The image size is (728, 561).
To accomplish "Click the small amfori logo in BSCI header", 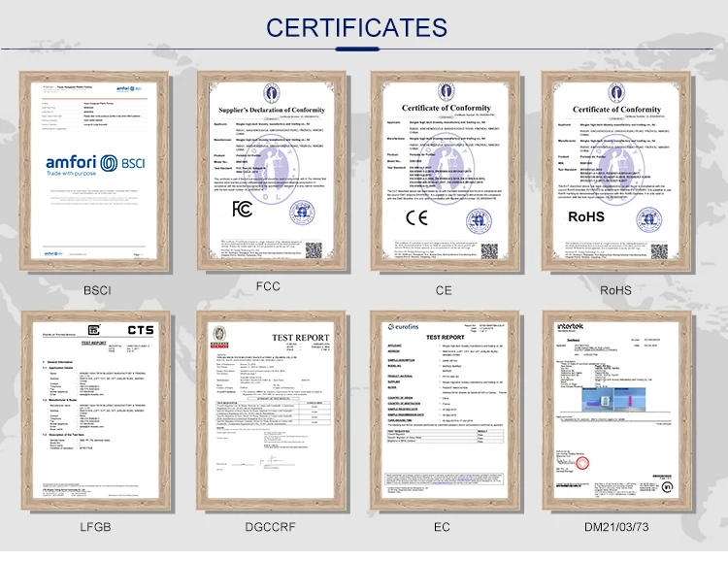I will point(128,88).
